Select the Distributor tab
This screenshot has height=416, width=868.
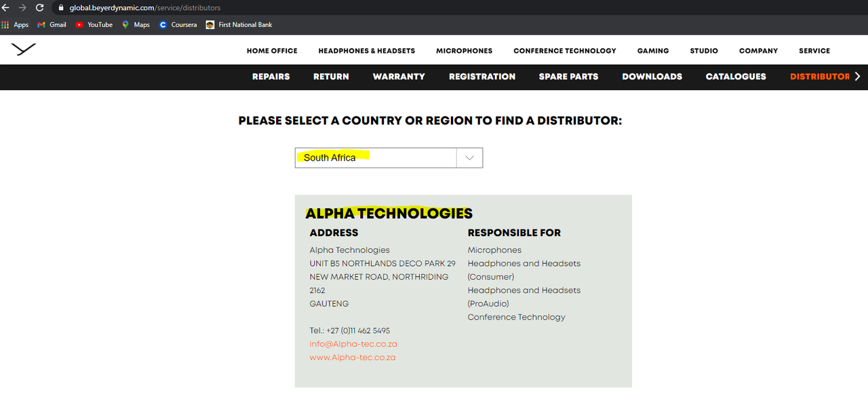point(819,77)
